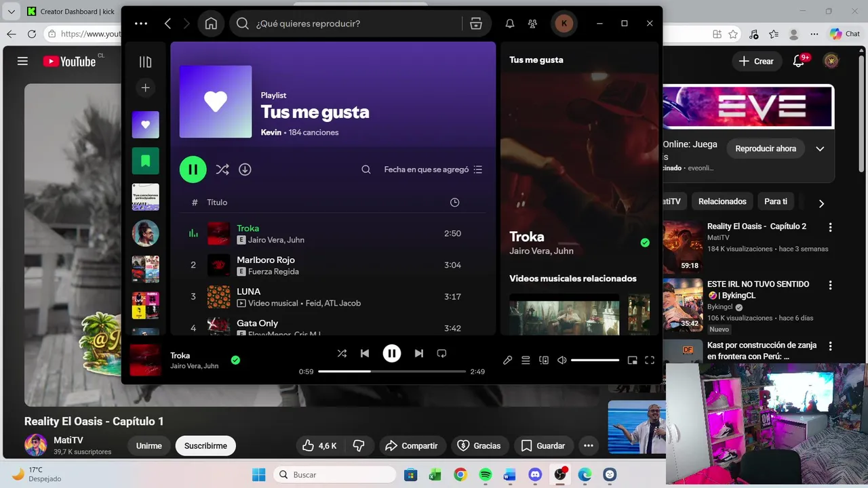Viewport: 868px width, 488px height.
Task: Open lyrics microphone icon
Action: pos(507,361)
